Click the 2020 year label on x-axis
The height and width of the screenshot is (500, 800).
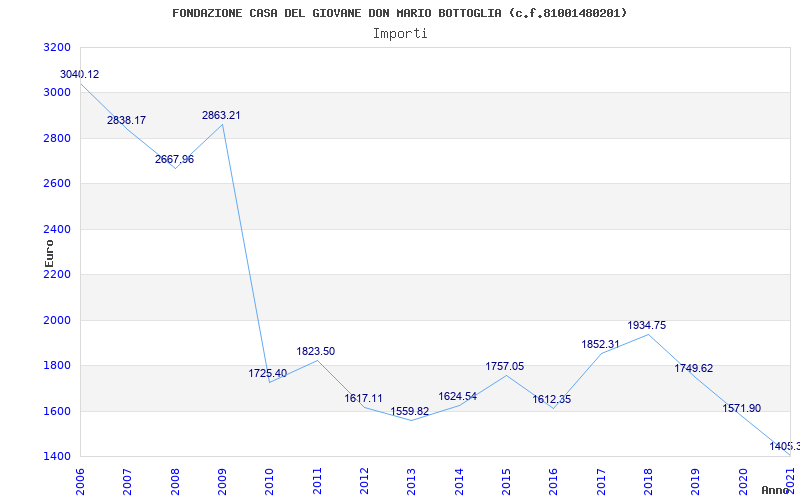[x=743, y=482]
